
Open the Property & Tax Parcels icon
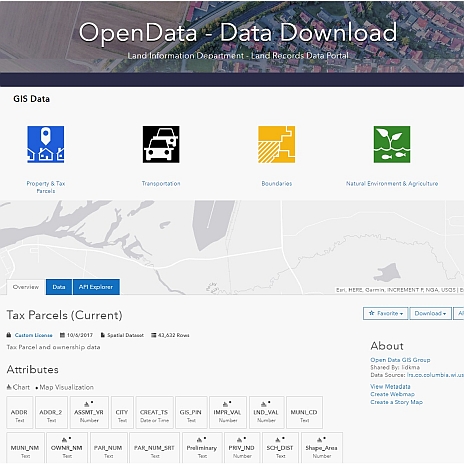pos(46,144)
